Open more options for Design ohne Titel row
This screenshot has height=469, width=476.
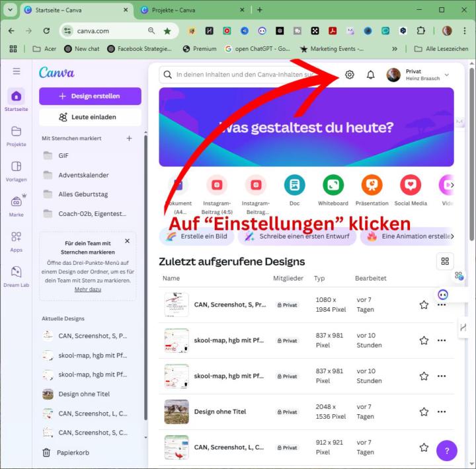(x=442, y=412)
